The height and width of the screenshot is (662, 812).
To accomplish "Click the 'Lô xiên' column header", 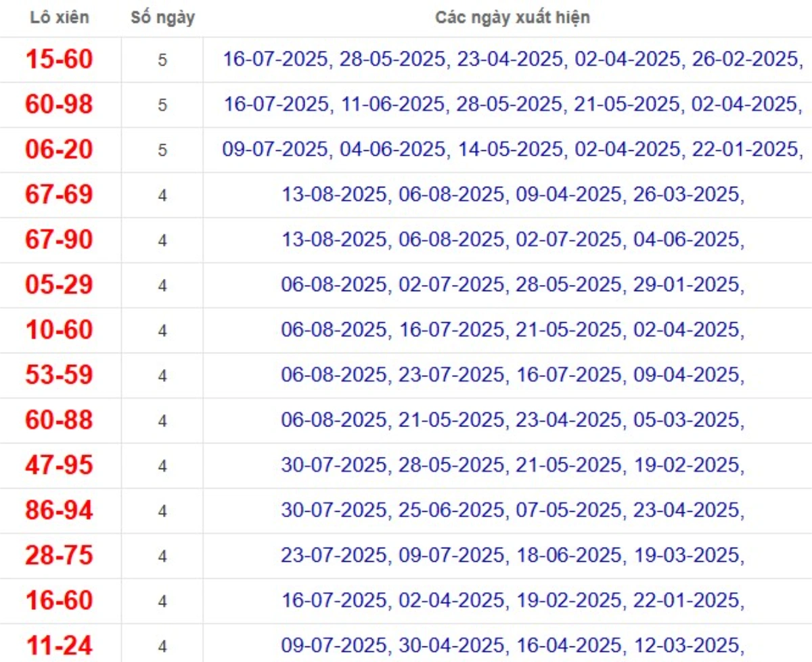I will pos(60,18).
